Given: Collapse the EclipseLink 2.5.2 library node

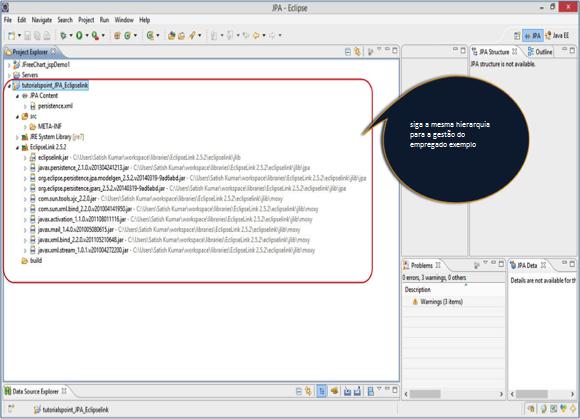Looking at the screenshot, I should tap(17, 148).
